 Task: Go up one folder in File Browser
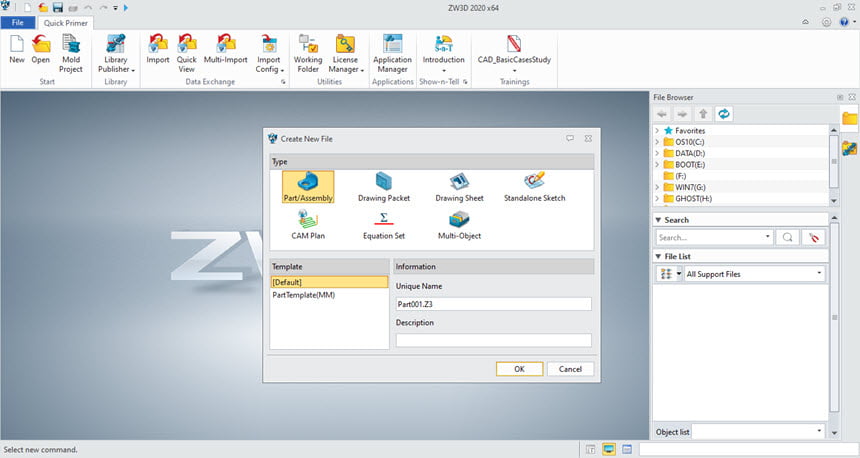(703, 114)
